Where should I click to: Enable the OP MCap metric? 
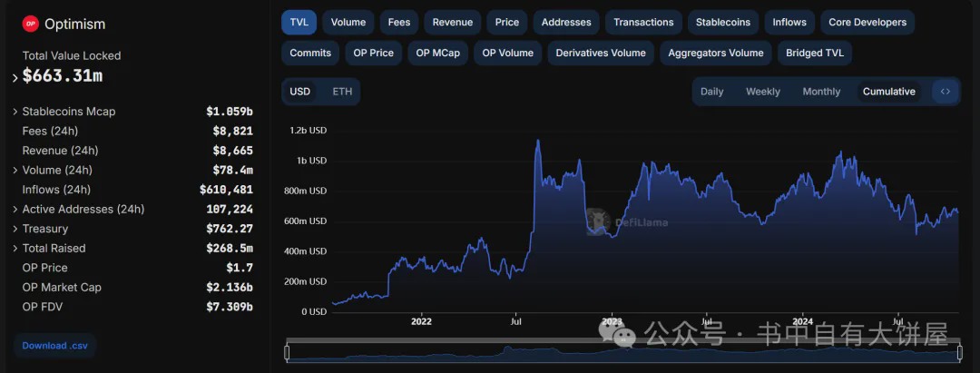438,54
